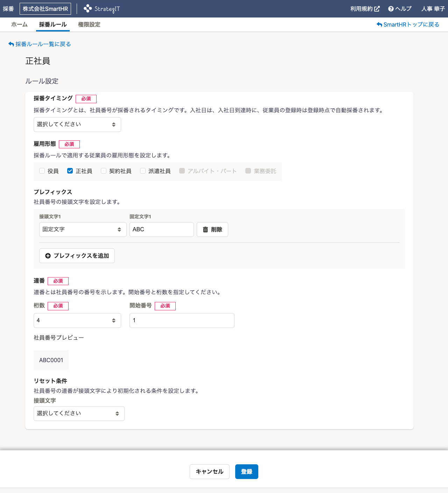The height and width of the screenshot is (493, 448).
Task: Open the 桁数 dropdown
Action: coord(77,320)
